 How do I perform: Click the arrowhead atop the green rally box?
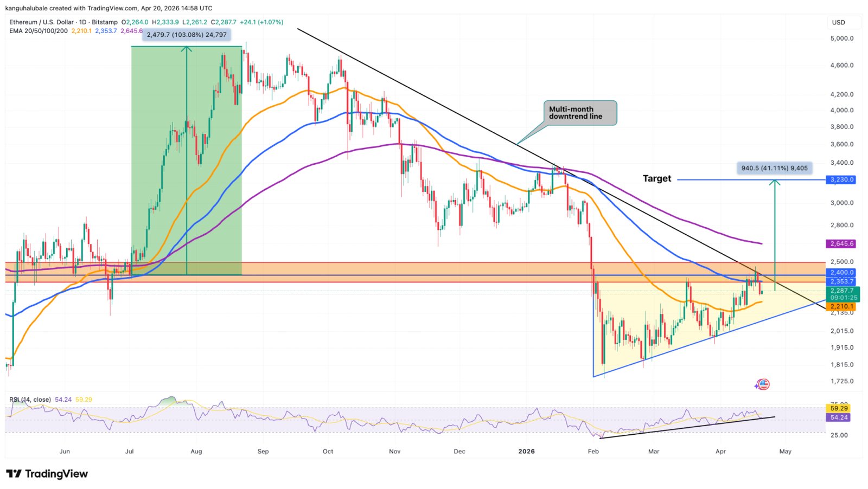click(187, 49)
